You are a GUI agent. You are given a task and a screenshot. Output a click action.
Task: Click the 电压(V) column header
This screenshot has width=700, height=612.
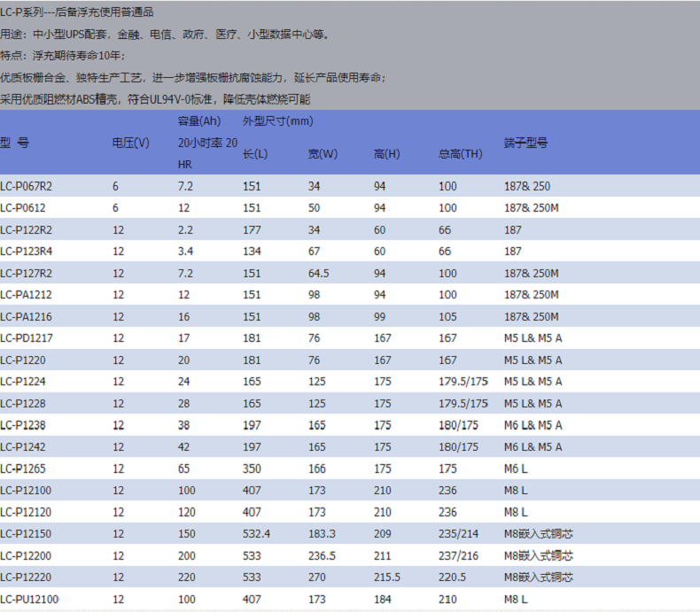(x=131, y=143)
